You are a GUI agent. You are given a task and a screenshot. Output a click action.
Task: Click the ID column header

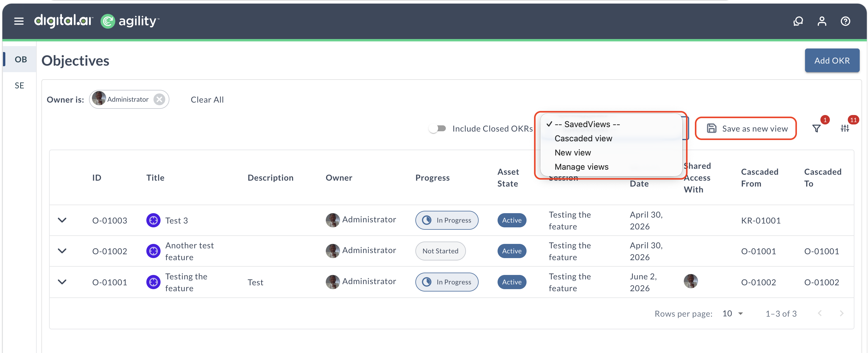click(97, 177)
